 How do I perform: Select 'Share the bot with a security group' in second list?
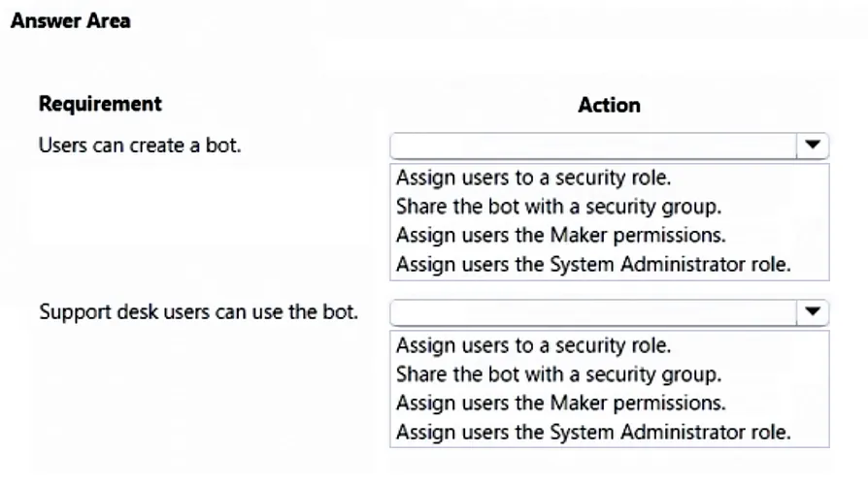pos(558,374)
